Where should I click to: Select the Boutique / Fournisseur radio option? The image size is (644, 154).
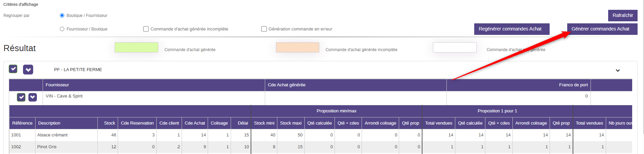pyautogui.click(x=62, y=16)
